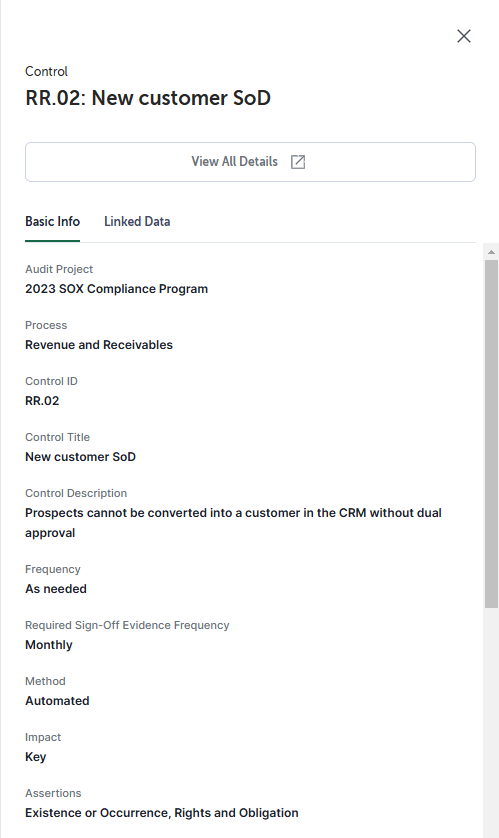The image size is (499, 838).
Task: Click the 2023 SOX Compliance Program value
Action: pos(116,289)
